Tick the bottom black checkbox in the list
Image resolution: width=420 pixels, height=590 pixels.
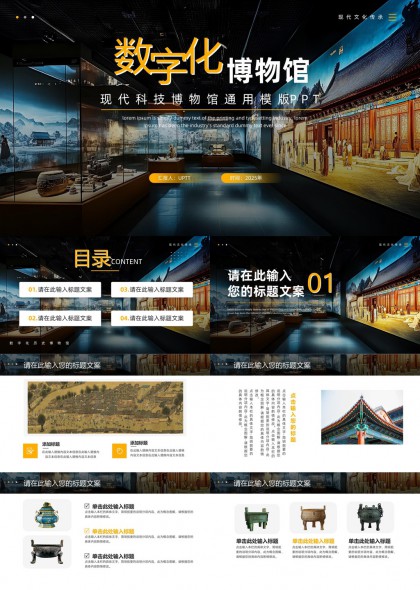click(x=87, y=556)
